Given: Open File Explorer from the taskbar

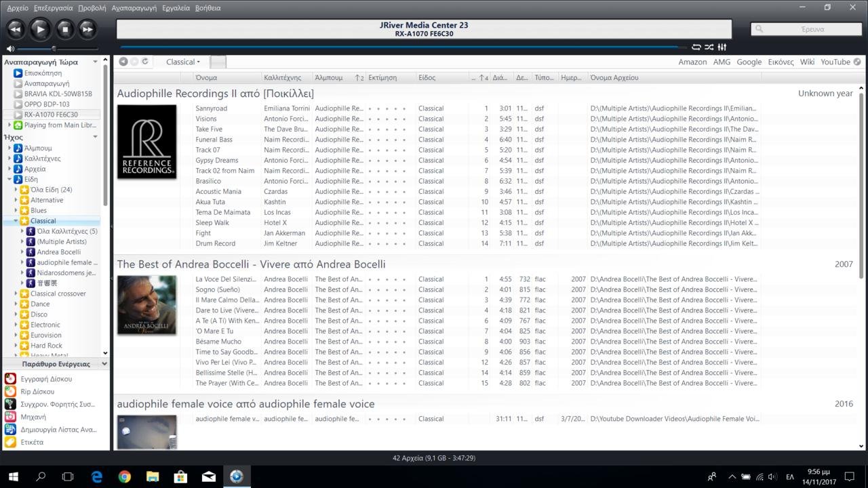Looking at the screenshot, I should point(153,476).
